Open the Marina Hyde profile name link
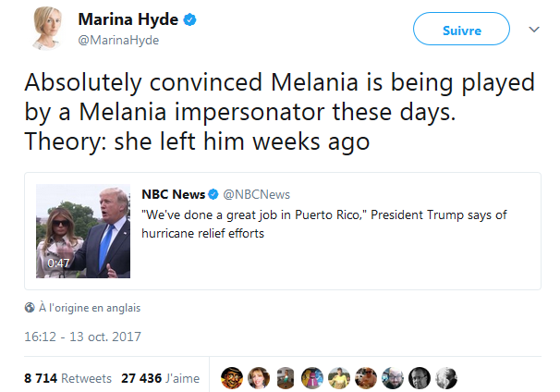560x392 pixels. tap(129, 20)
